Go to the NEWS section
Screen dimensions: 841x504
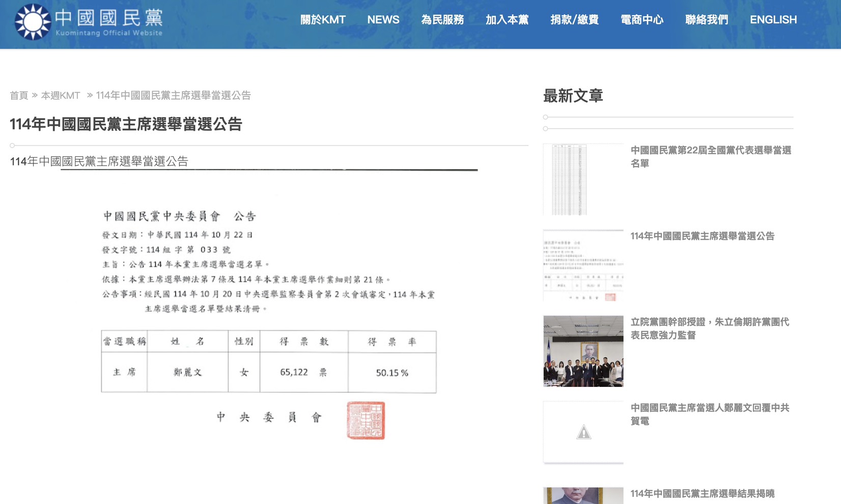pos(383,20)
